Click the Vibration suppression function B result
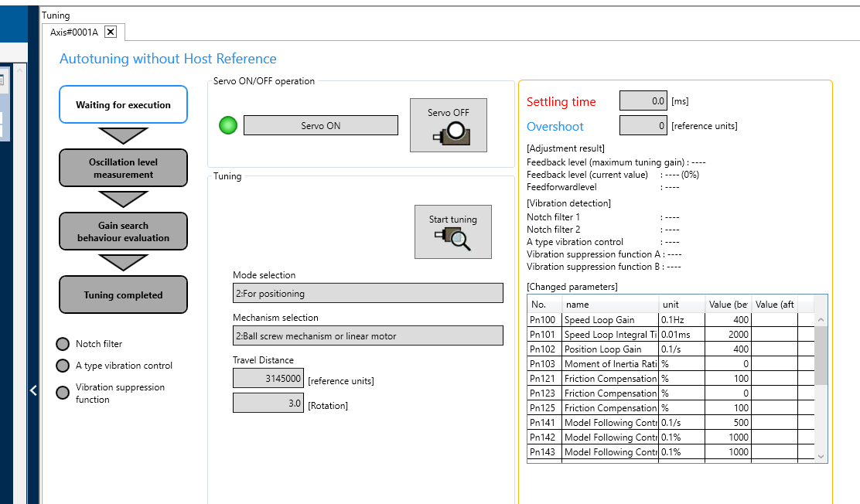Image resolution: width=860 pixels, height=504 pixels. [604, 267]
